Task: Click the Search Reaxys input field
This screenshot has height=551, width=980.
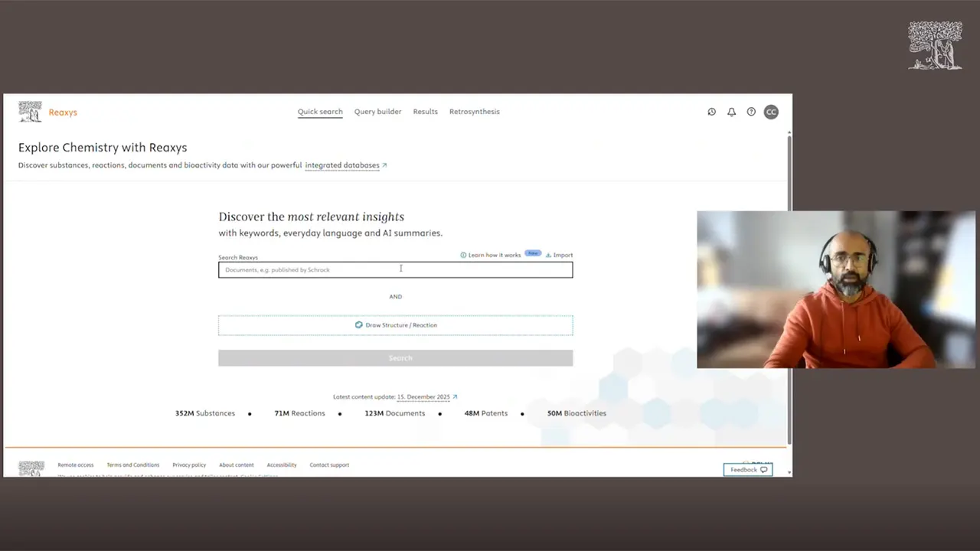Action: 395,269
